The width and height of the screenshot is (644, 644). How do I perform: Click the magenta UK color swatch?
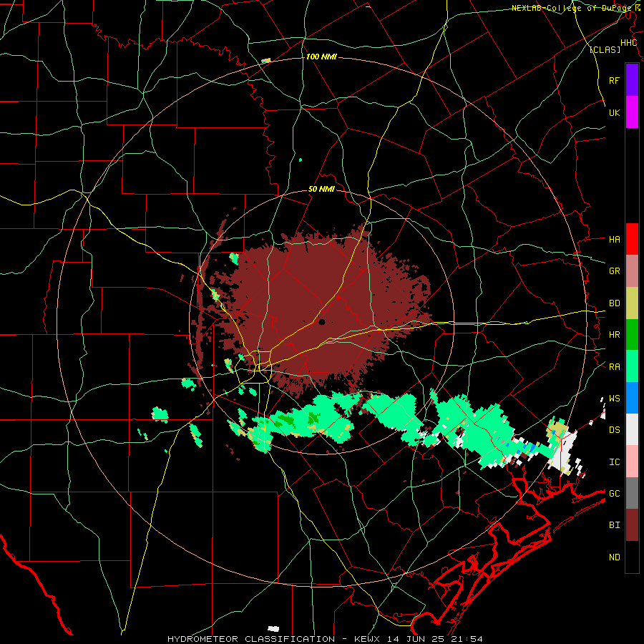632,112
